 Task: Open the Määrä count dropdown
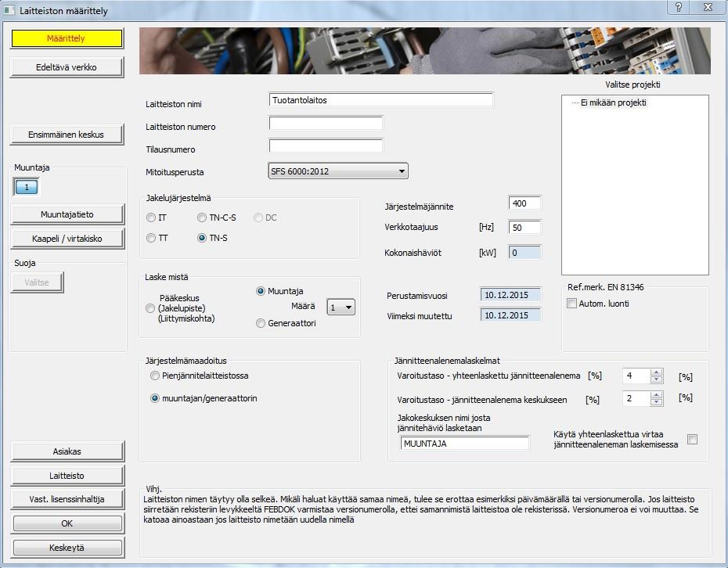coord(341,307)
